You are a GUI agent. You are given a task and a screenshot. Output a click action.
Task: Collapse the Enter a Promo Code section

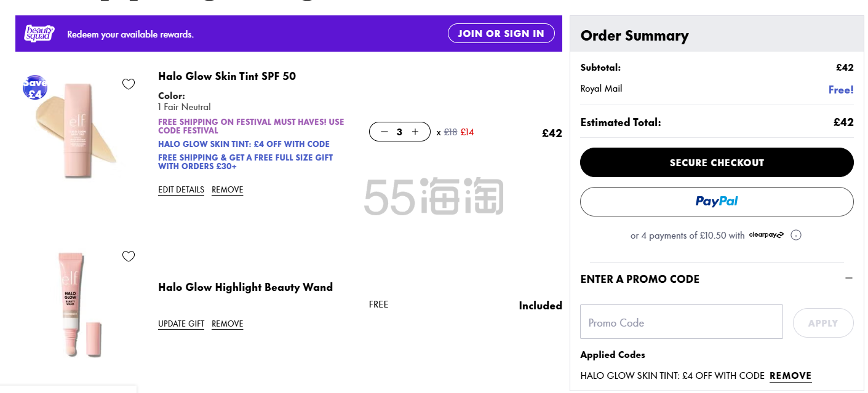tap(848, 279)
